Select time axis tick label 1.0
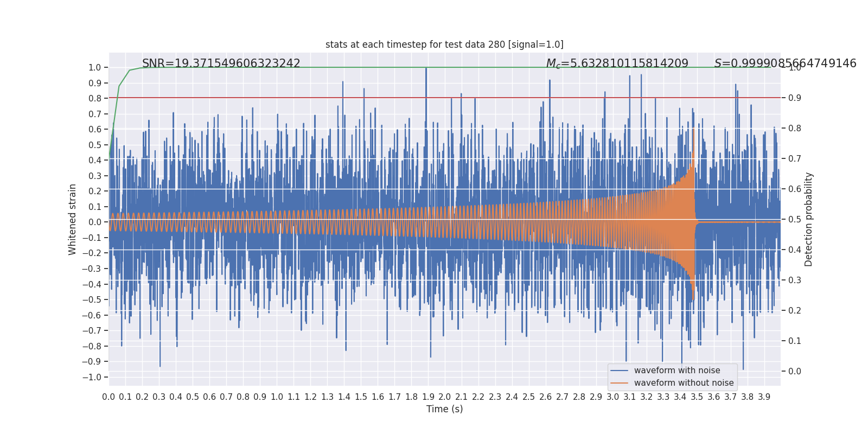This screenshot has height=434, width=868. [x=277, y=397]
